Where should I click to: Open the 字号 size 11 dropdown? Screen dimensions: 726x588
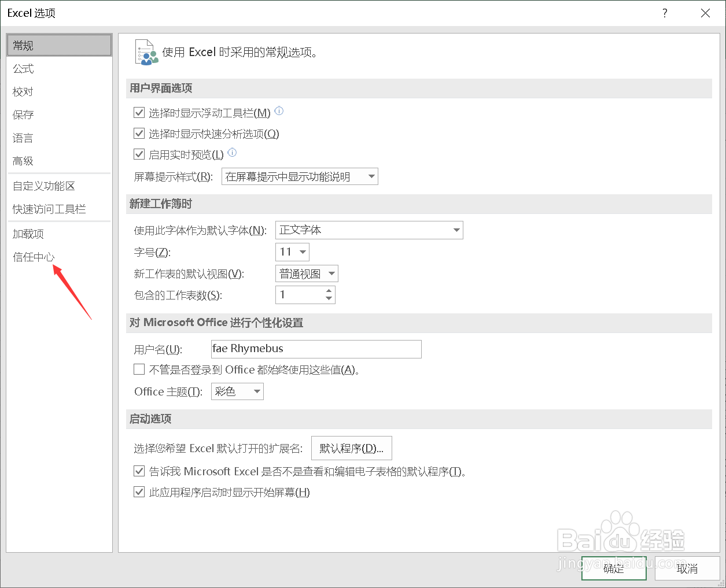point(292,252)
